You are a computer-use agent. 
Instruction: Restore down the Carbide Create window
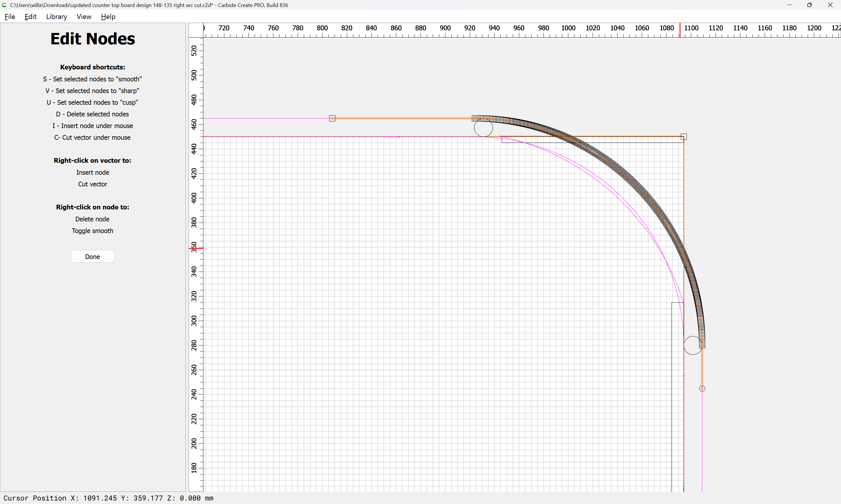[x=809, y=5]
